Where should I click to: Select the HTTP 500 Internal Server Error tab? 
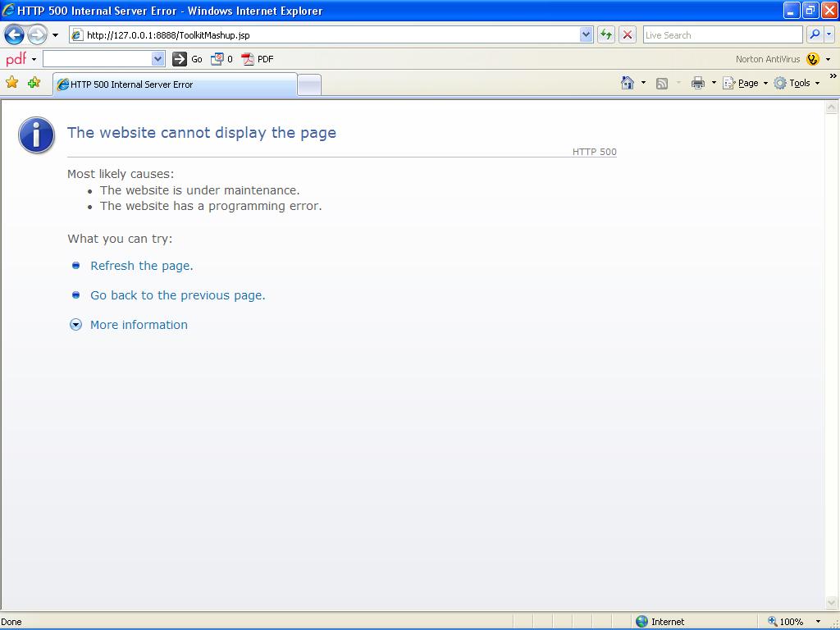click(x=131, y=84)
